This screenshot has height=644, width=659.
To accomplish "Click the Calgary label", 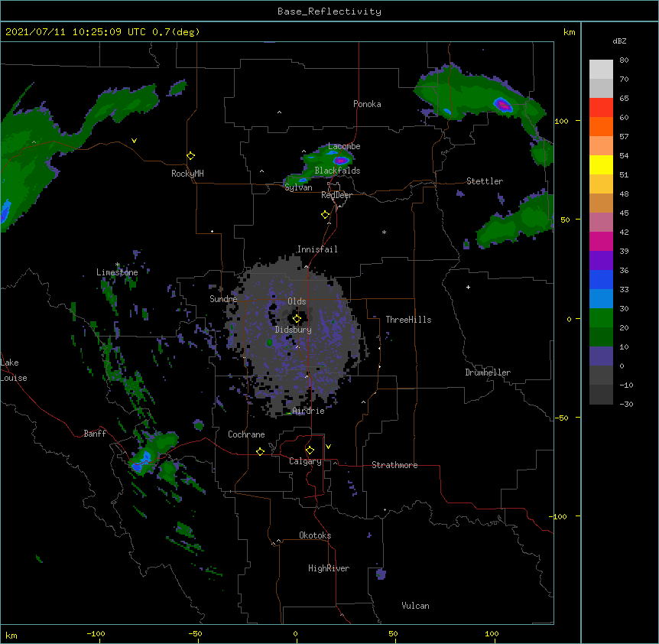I will coord(305,461).
